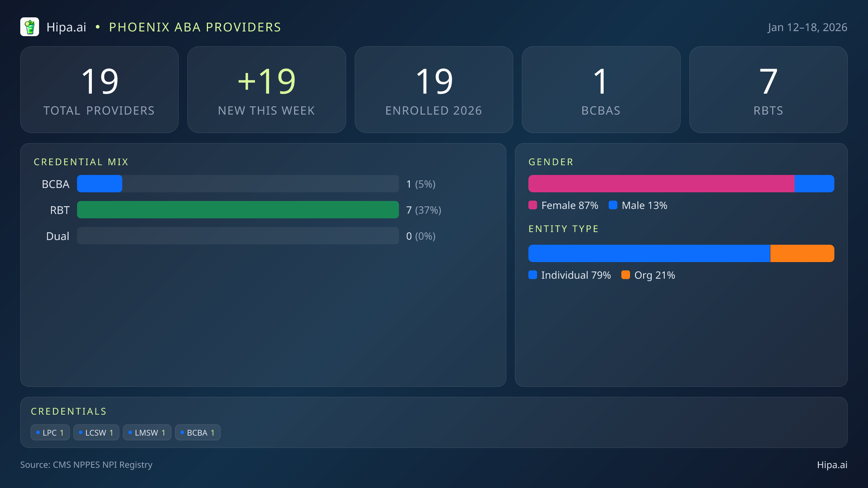
Task: Click the green RBT credential bar
Action: click(x=238, y=210)
